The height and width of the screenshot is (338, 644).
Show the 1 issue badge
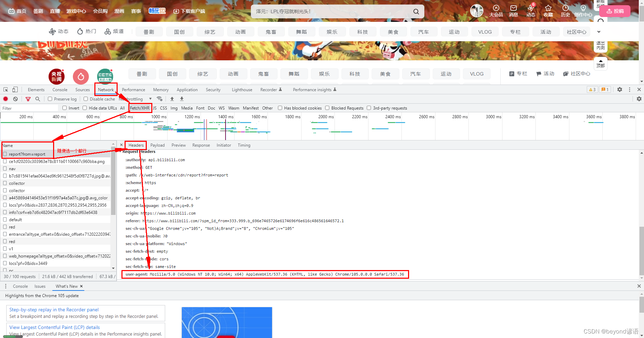(605, 89)
